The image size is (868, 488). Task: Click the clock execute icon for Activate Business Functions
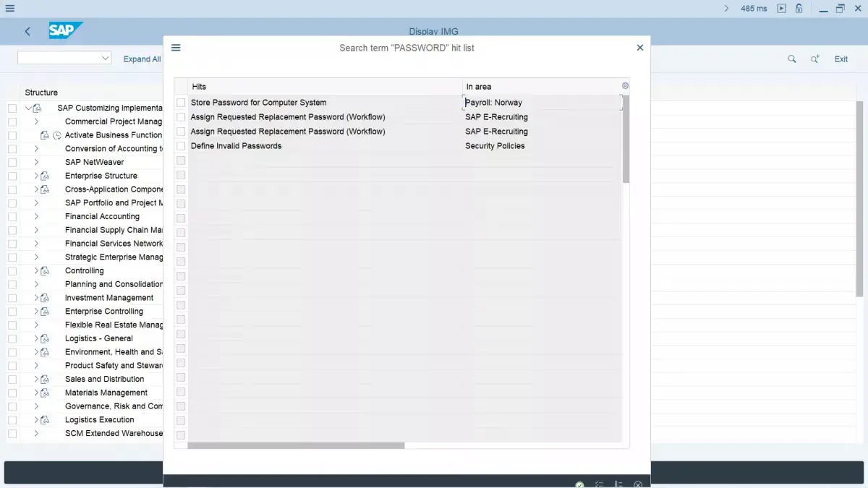pos(57,135)
